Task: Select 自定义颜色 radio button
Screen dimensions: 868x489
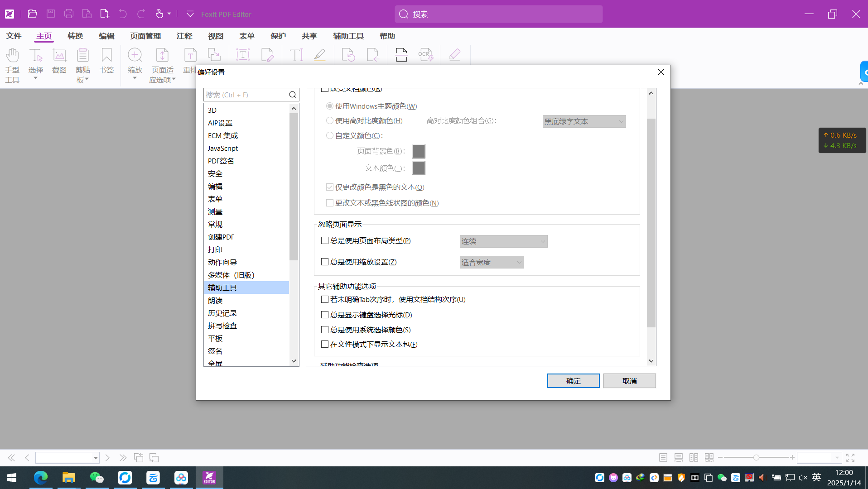Action: [330, 135]
